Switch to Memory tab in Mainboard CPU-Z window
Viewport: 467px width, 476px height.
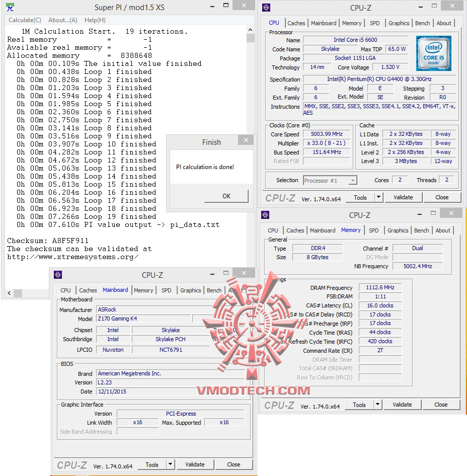(x=143, y=290)
